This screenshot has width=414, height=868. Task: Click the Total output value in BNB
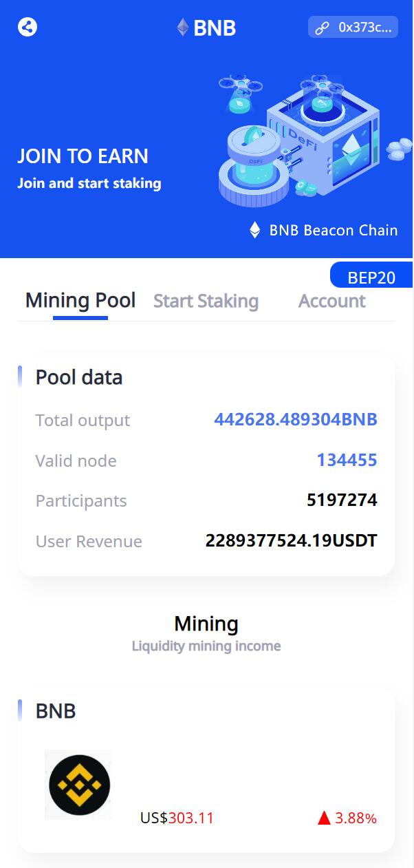pyautogui.click(x=296, y=419)
